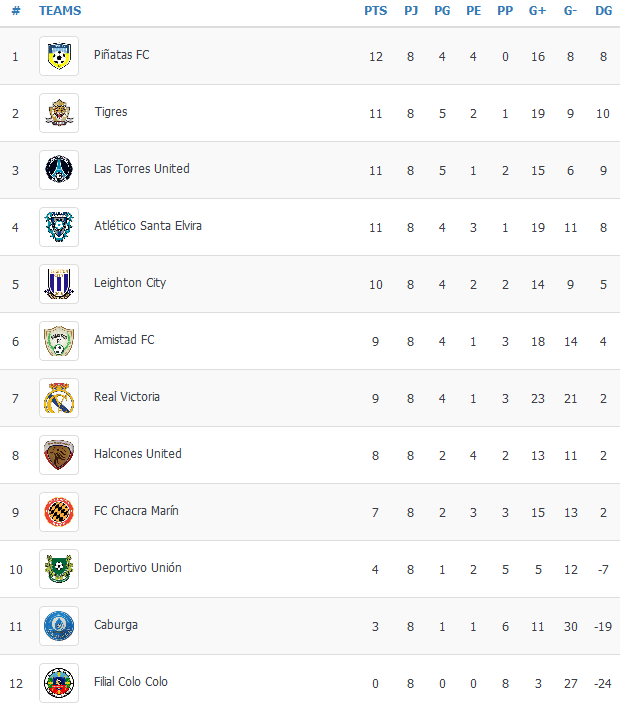Select the Filial Colo Colo emblem
620x705 pixels.
point(59,683)
